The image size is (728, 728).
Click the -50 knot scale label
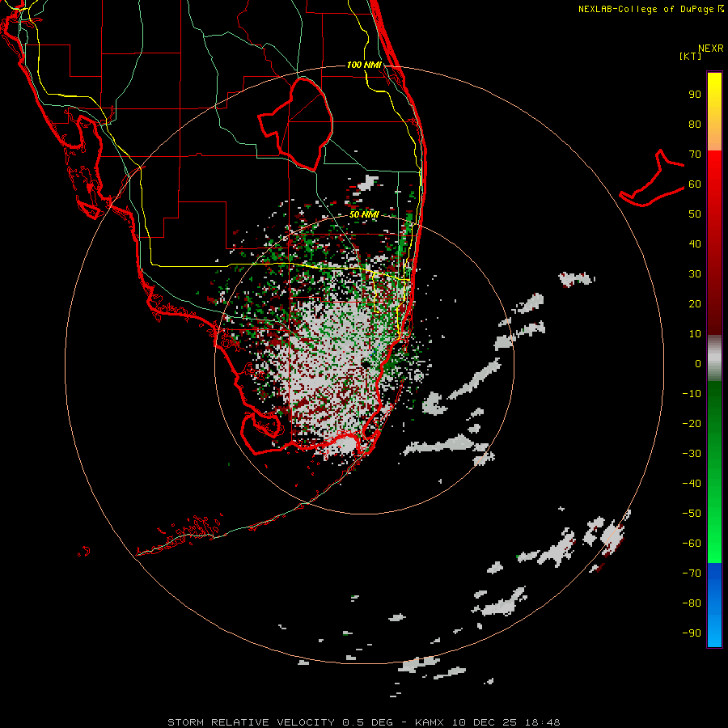(692, 514)
